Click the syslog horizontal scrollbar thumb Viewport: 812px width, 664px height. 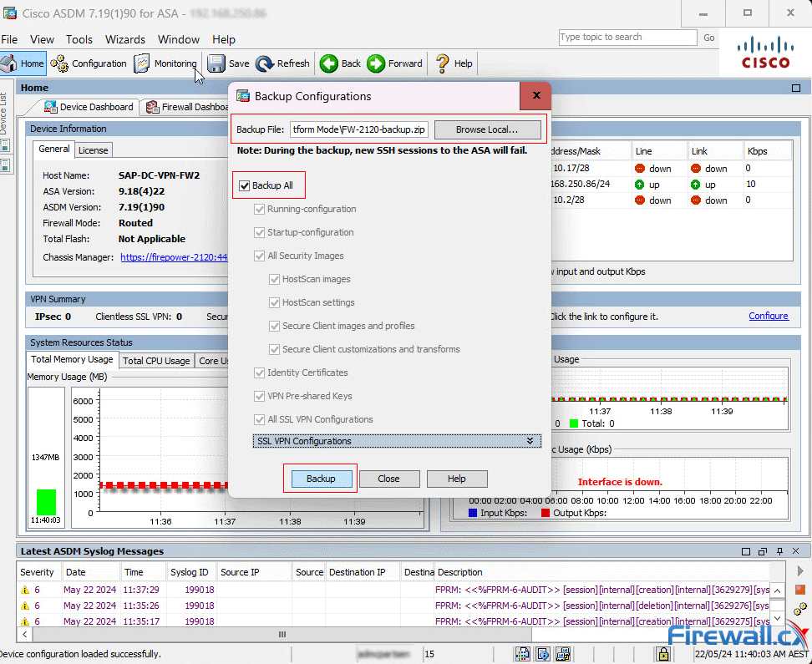282,634
